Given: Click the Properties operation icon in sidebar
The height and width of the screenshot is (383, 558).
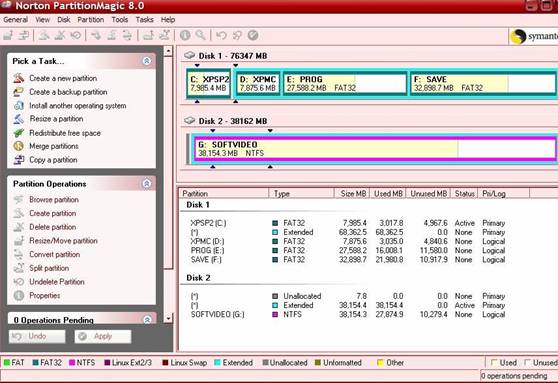Looking at the screenshot, I should (19, 295).
